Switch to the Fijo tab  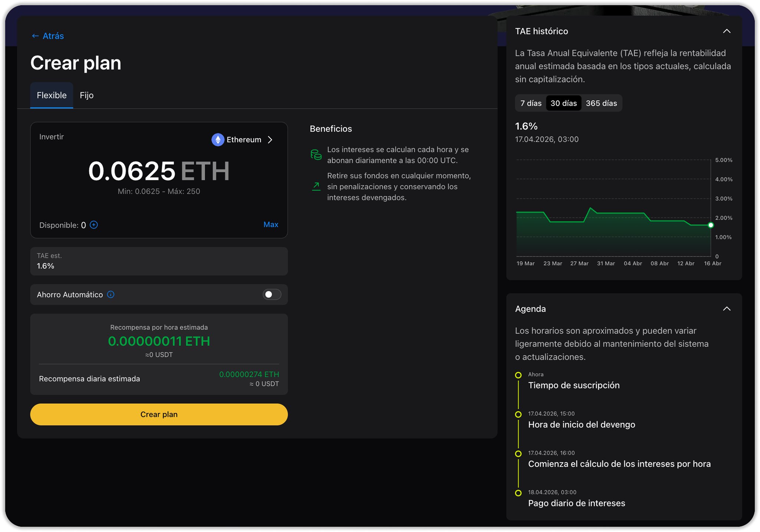pos(86,95)
